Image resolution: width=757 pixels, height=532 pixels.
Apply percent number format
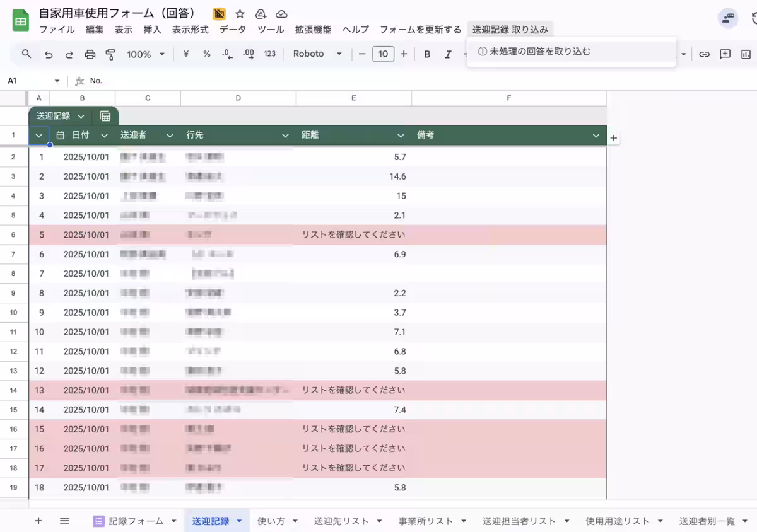pyautogui.click(x=206, y=54)
